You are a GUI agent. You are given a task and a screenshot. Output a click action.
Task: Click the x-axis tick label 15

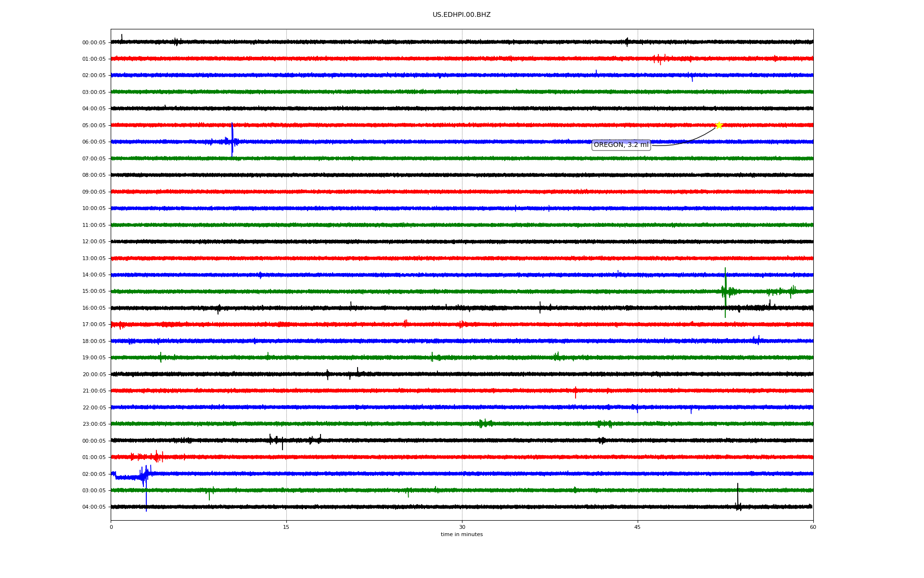(x=286, y=527)
